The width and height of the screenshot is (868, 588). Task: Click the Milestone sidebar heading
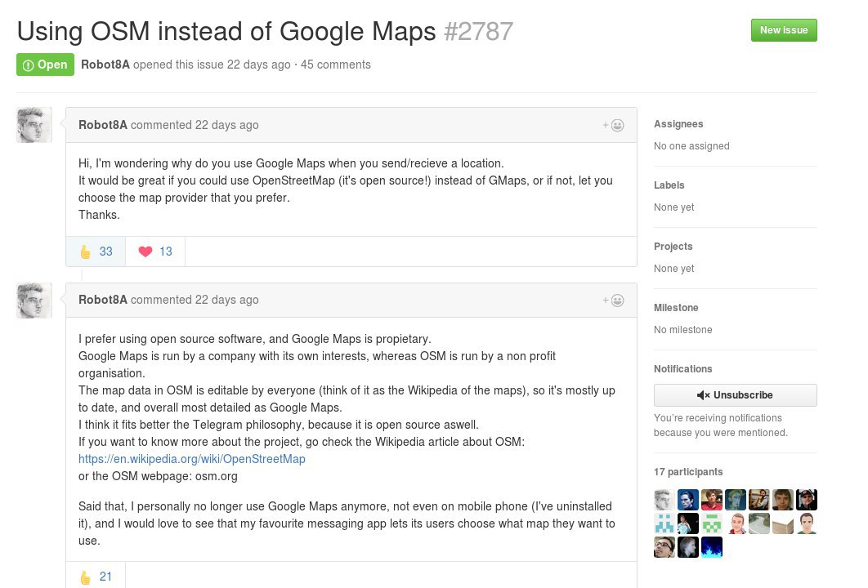click(x=676, y=308)
